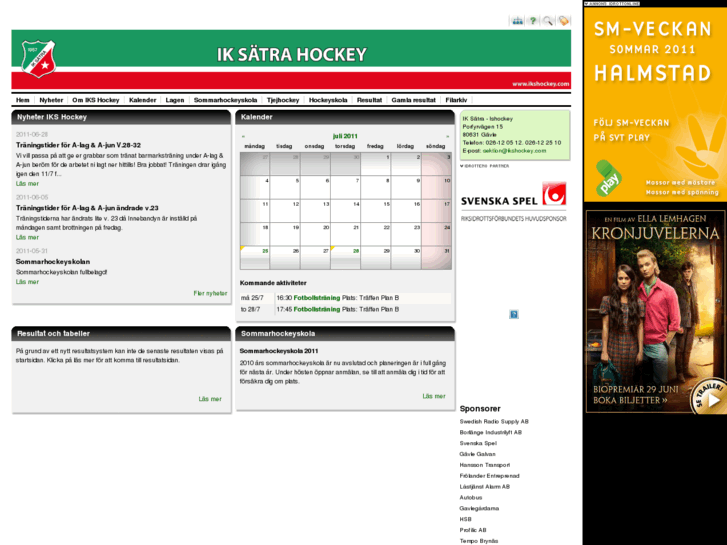
Task: Open the Filarkiv menu item
Action: [456, 100]
